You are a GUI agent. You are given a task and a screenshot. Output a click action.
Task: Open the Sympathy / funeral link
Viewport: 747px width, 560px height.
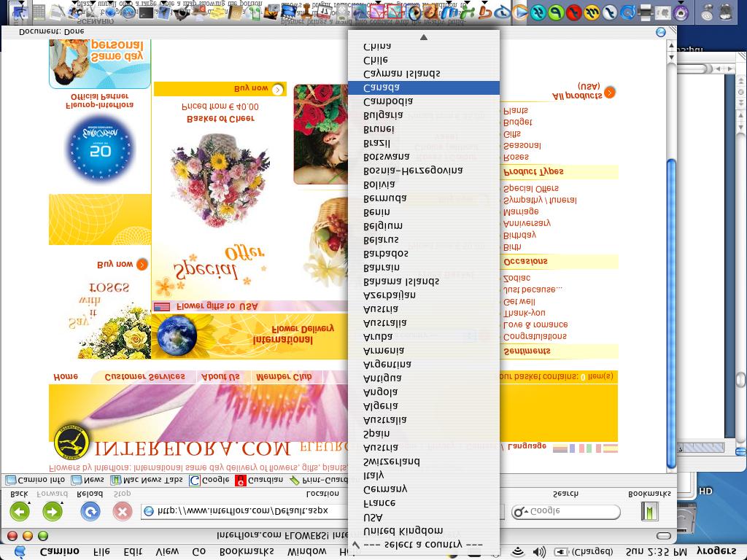[540, 200]
